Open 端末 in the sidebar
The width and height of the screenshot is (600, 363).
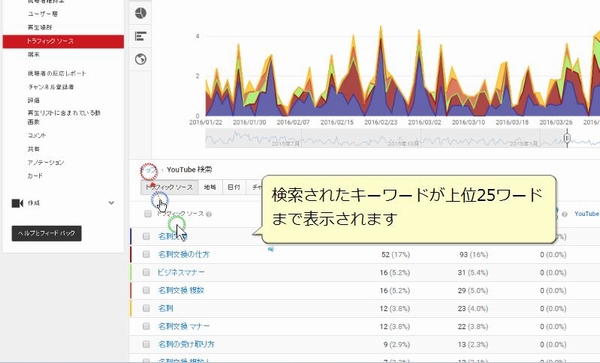pos(33,54)
